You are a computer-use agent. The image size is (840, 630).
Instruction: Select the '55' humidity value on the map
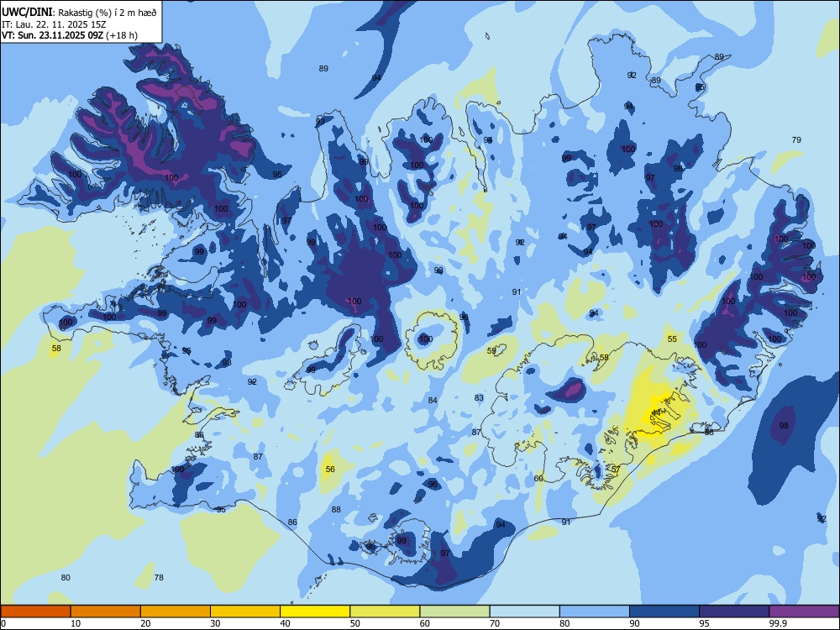coord(672,339)
